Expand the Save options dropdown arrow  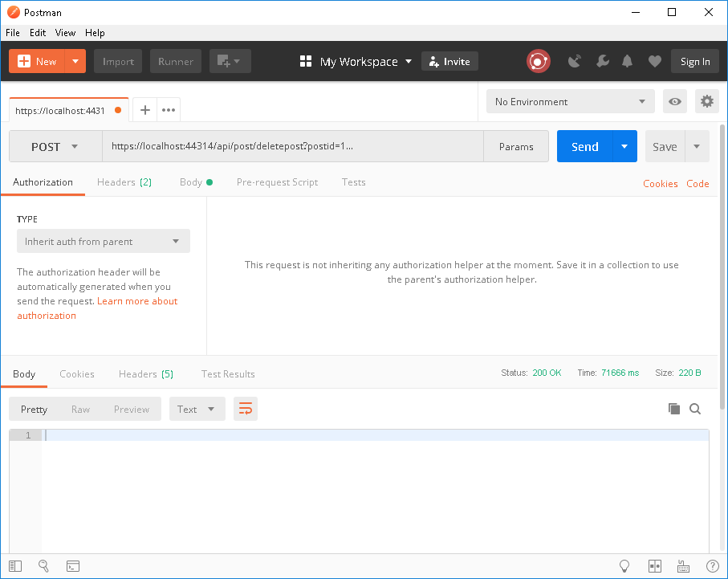click(697, 146)
